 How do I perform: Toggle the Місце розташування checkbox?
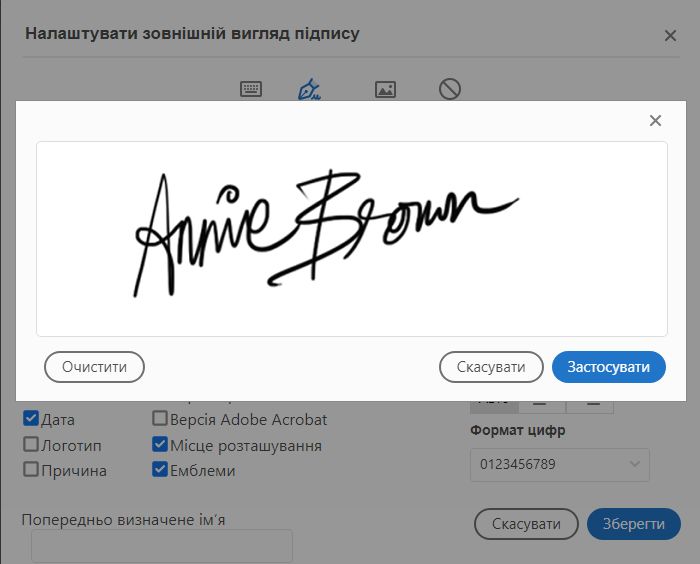tap(160, 444)
